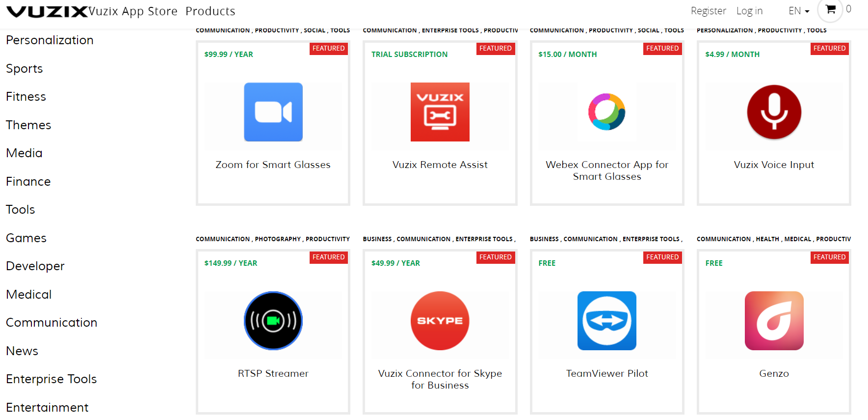Select the Medical category

(x=29, y=295)
